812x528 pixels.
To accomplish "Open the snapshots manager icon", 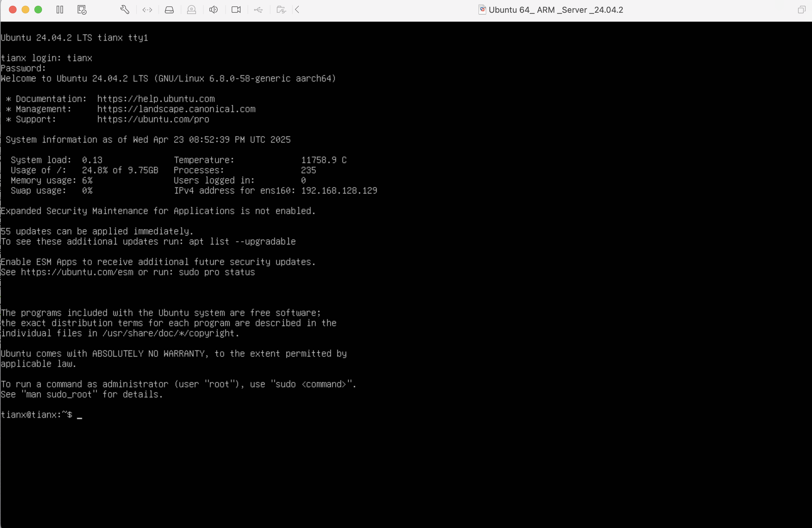I will pos(82,10).
